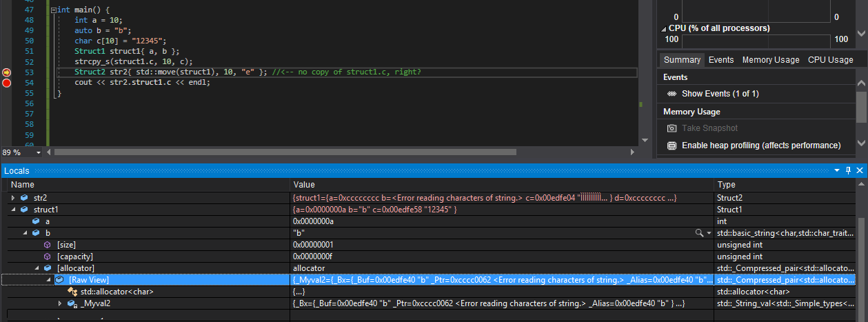This screenshot has height=322, width=868.
Task: Click Enable heap profiling link
Action: click(x=761, y=145)
